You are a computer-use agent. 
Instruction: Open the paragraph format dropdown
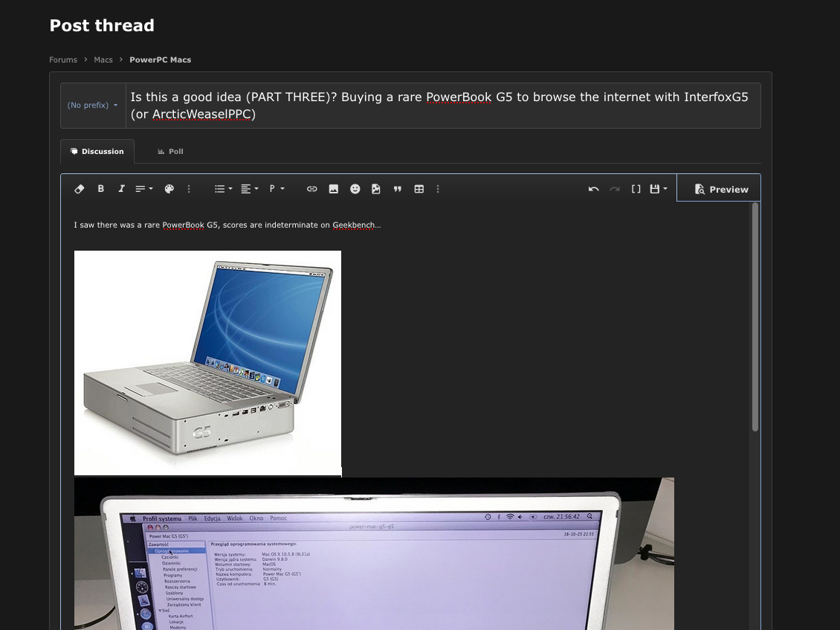(277, 189)
